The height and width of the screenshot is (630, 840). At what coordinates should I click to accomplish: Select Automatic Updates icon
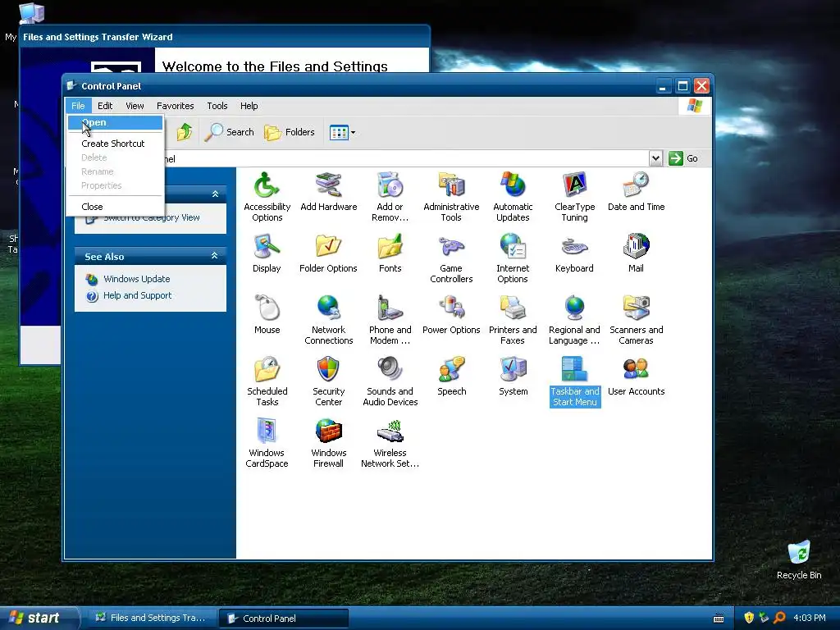[x=513, y=196]
